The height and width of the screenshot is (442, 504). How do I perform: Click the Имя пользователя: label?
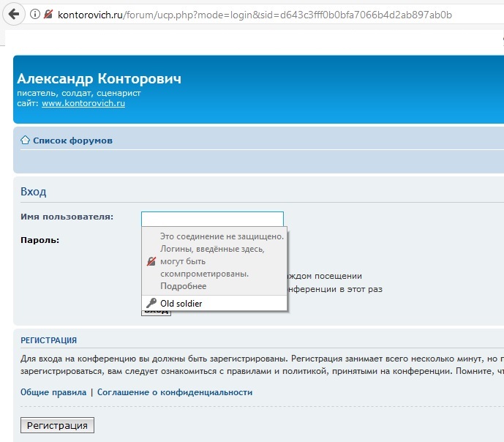click(x=67, y=217)
